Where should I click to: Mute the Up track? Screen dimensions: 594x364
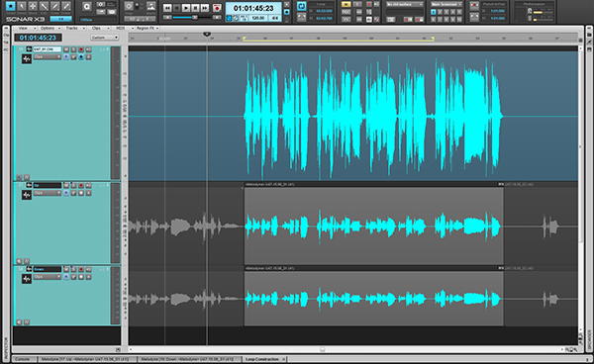pos(66,185)
